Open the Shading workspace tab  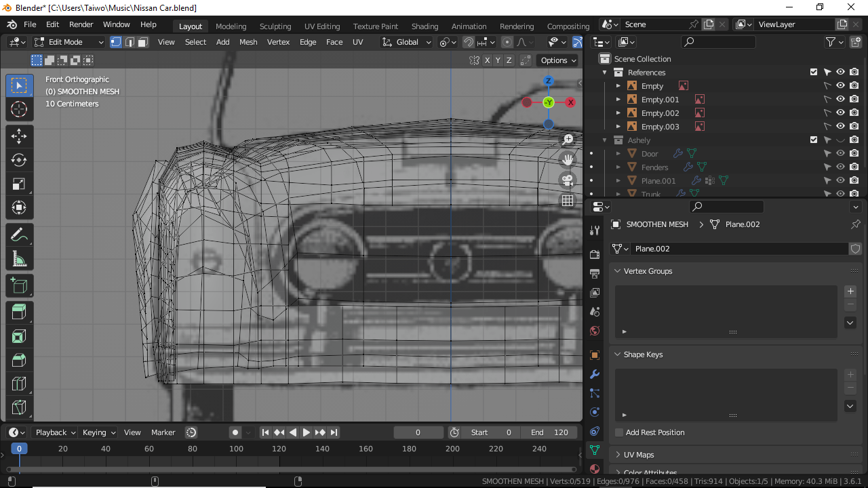(x=425, y=26)
